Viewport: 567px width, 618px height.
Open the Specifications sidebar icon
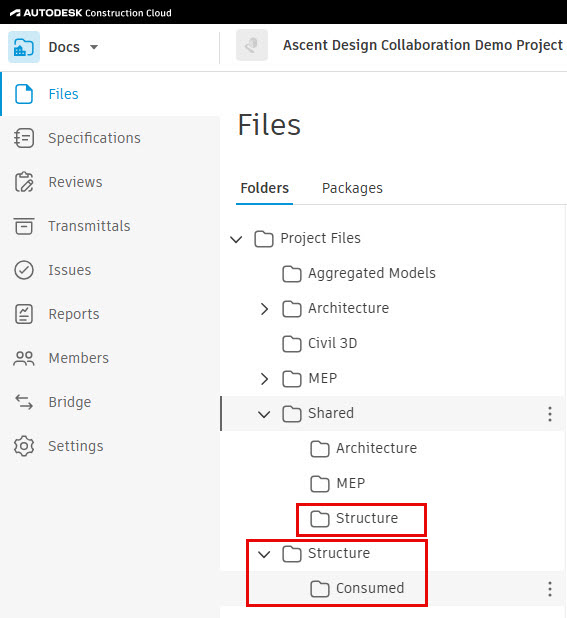[x=24, y=138]
